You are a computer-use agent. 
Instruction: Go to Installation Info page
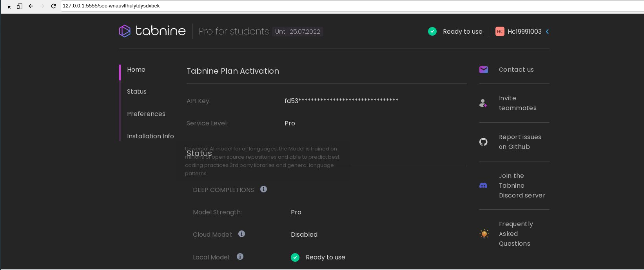150,136
